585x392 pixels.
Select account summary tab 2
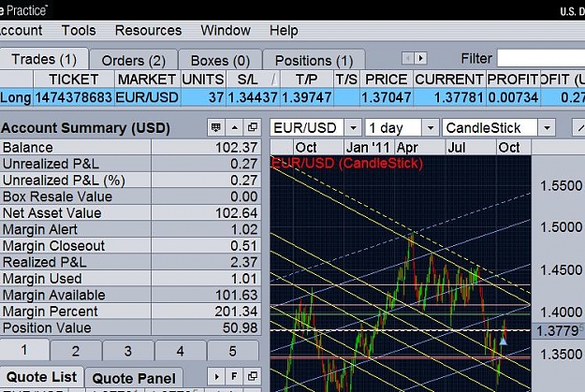76,351
